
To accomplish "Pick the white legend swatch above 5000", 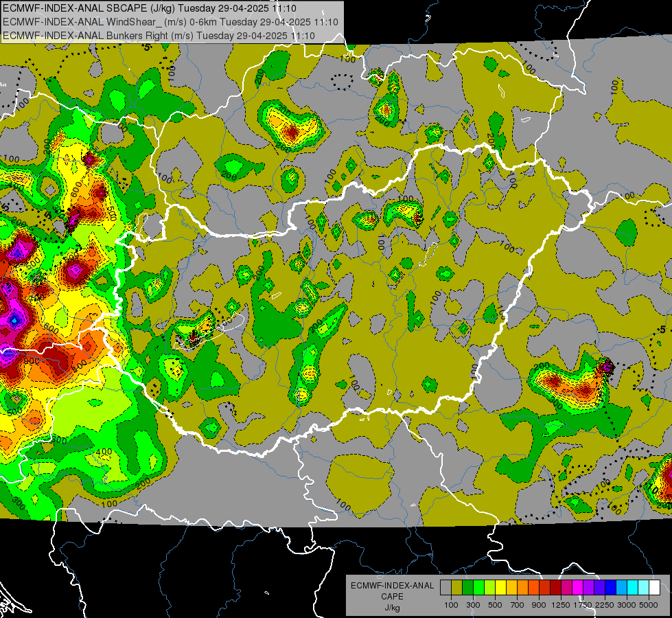I will [x=655, y=588].
